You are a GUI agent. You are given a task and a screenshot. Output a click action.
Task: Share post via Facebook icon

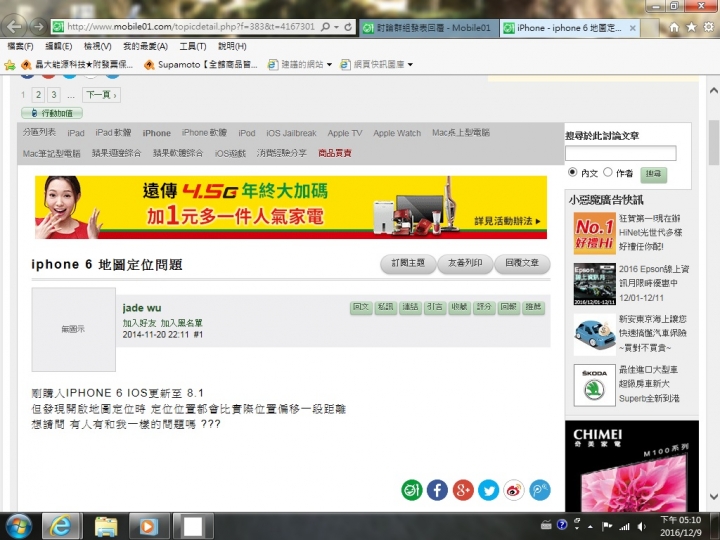coord(437,490)
